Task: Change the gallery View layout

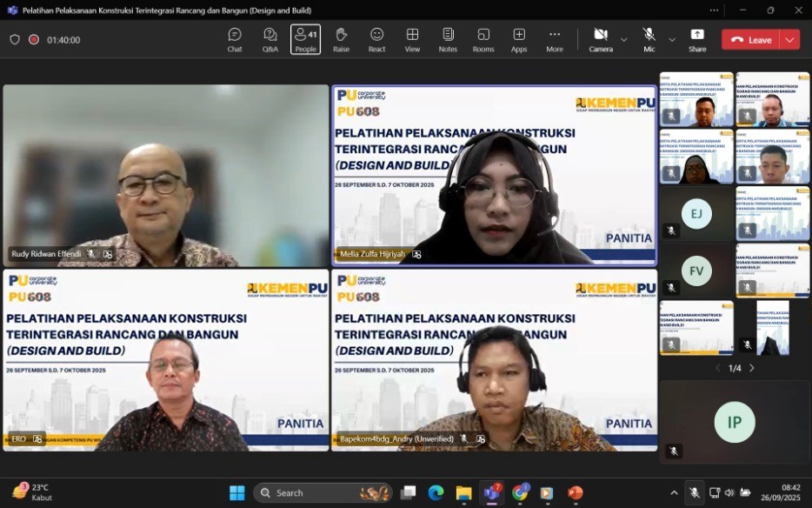Action: [412, 38]
